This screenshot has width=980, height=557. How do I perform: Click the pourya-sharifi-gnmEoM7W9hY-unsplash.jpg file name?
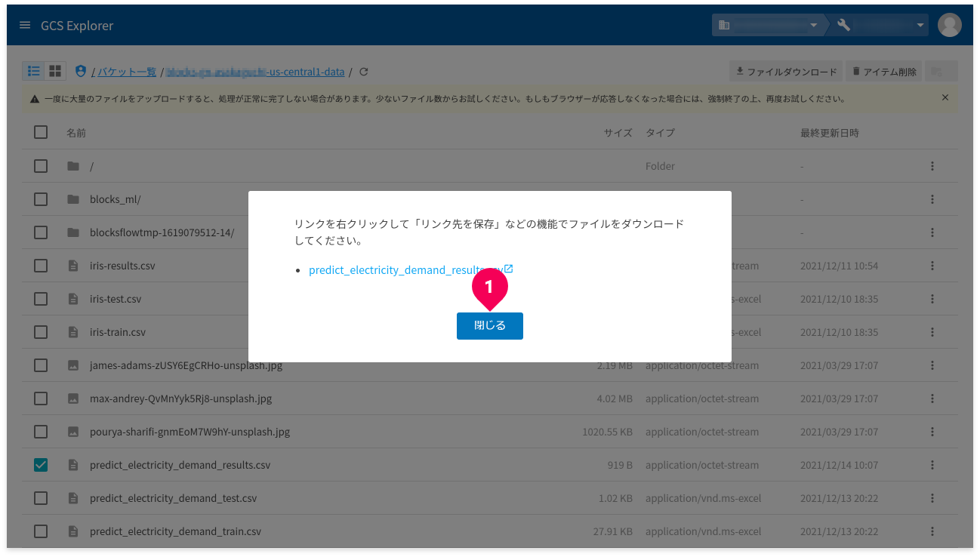[x=190, y=432]
